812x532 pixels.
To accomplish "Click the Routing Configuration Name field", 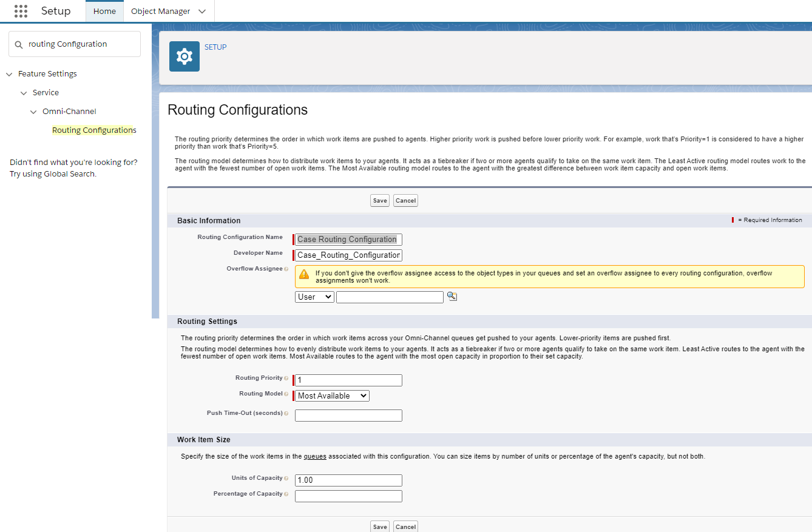I will coord(347,239).
